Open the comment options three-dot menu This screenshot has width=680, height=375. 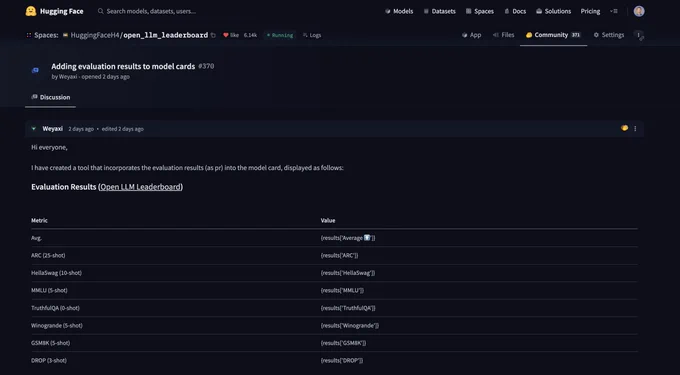[635, 129]
